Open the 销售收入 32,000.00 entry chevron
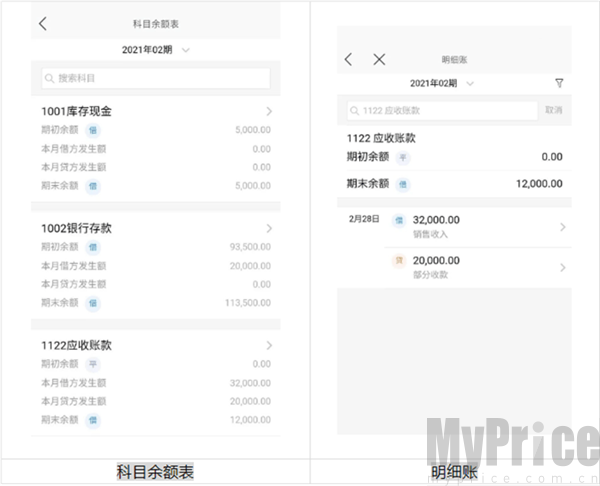The height and width of the screenshot is (486, 600). [x=563, y=227]
